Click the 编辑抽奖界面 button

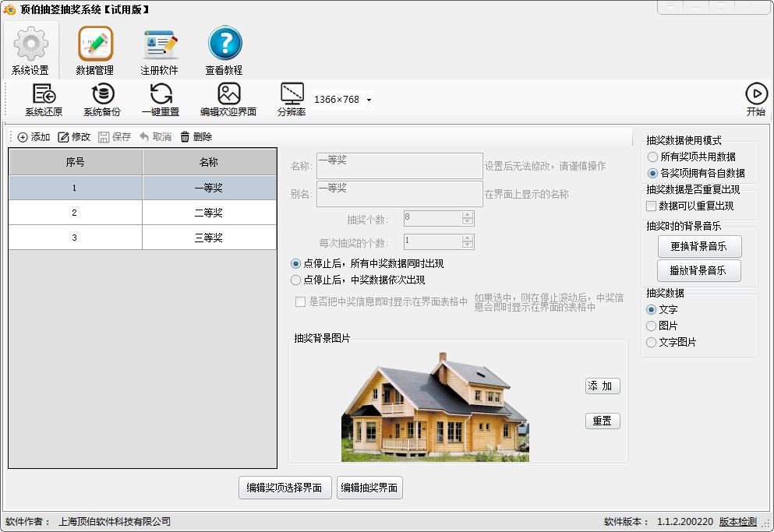point(369,488)
